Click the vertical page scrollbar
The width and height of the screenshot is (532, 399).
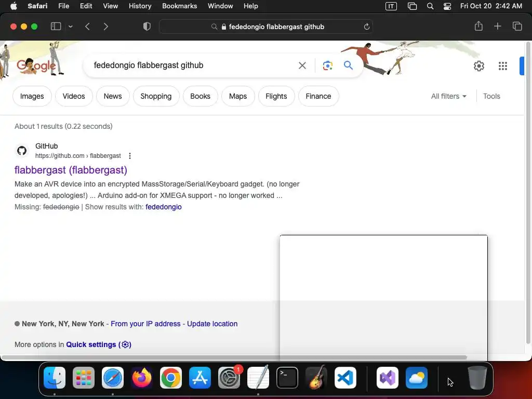tap(528, 192)
